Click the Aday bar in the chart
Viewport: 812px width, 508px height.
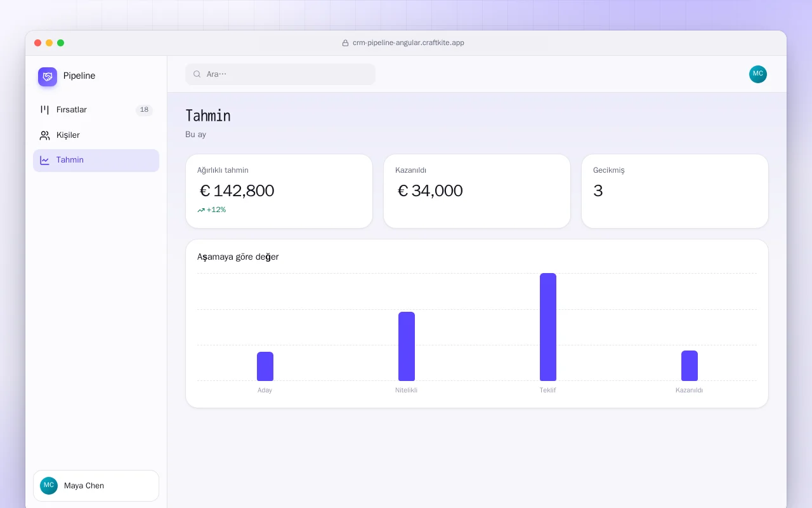[265, 366]
